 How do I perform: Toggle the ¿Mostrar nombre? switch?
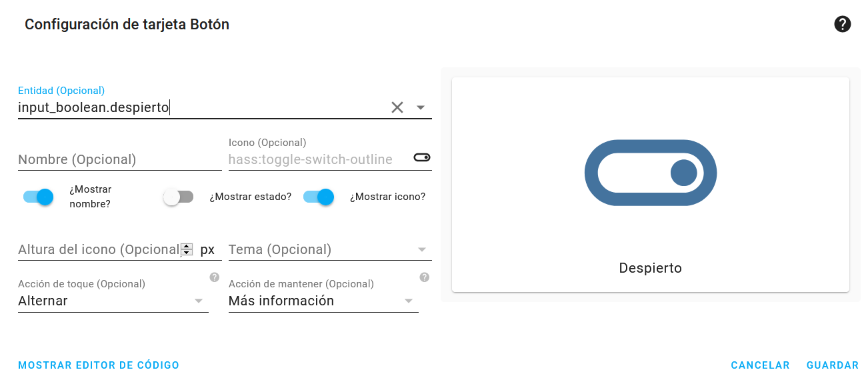(39, 197)
